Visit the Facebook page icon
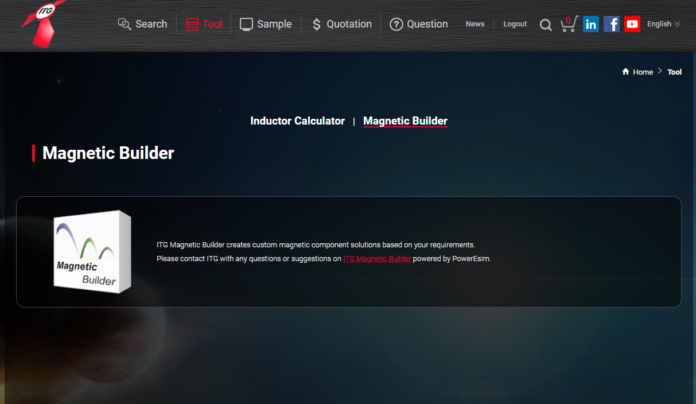Viewport: 696px width, 404px height. (612, 24)
